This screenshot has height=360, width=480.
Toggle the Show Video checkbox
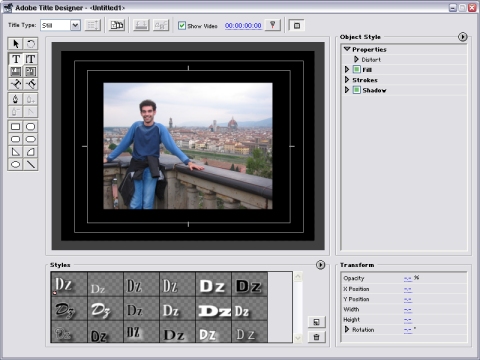pyautogui.click(x=182, y=26)
